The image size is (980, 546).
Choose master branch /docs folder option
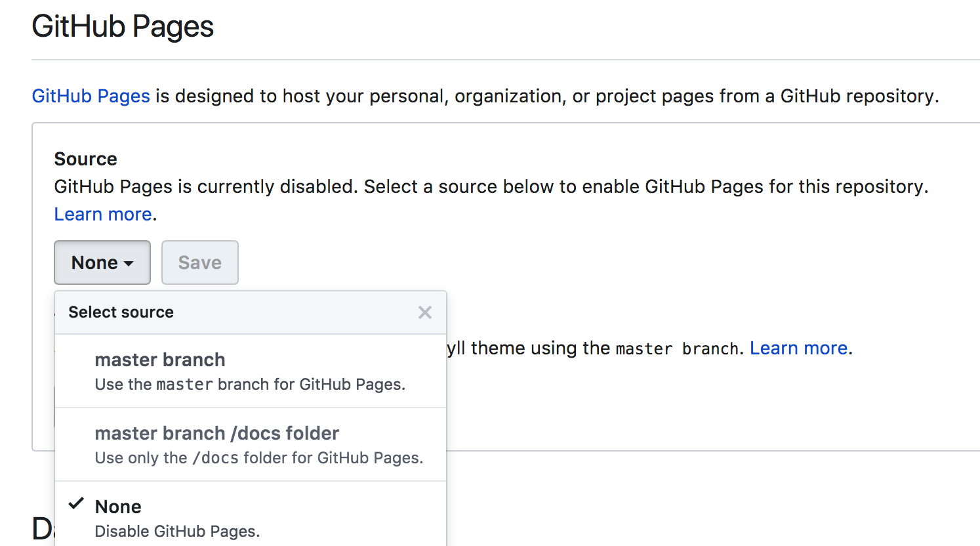(x=251, y=445)
